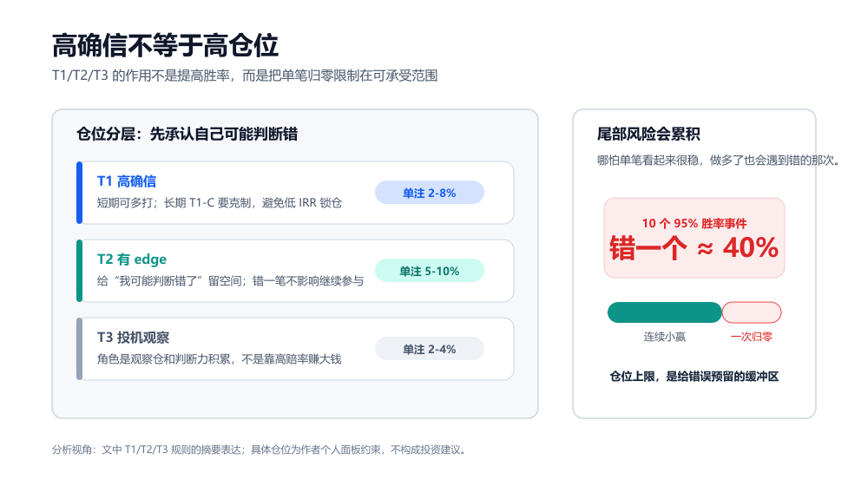Screen dimensions: 868x486
Task: Click the red 一次归零 caption
Action: 751,337
